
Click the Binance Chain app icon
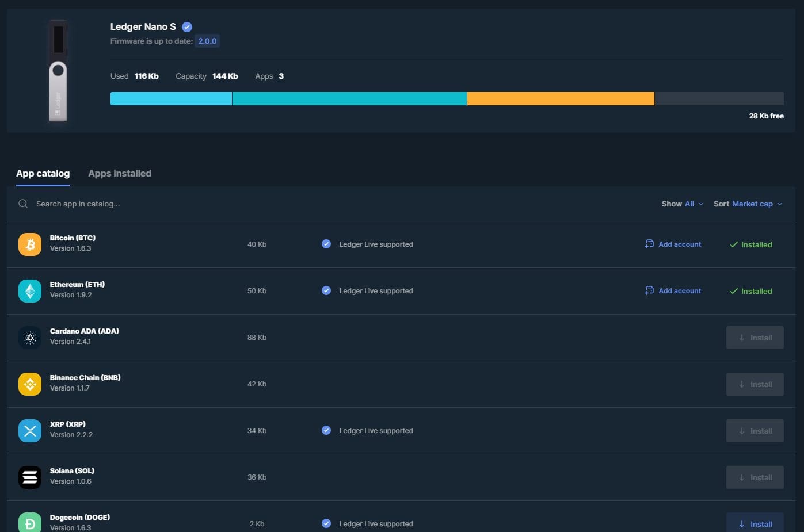30,384
